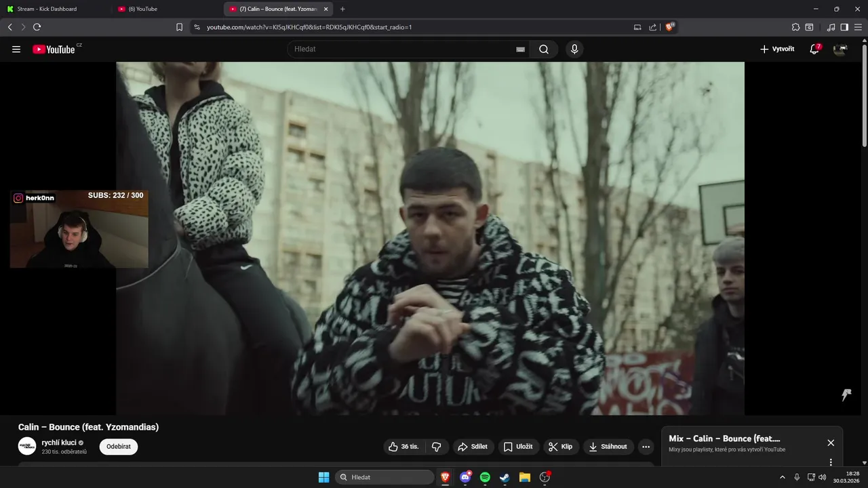
Task: Switch to Stream - Kick Dashboard tab
Action: pos(56,9)
